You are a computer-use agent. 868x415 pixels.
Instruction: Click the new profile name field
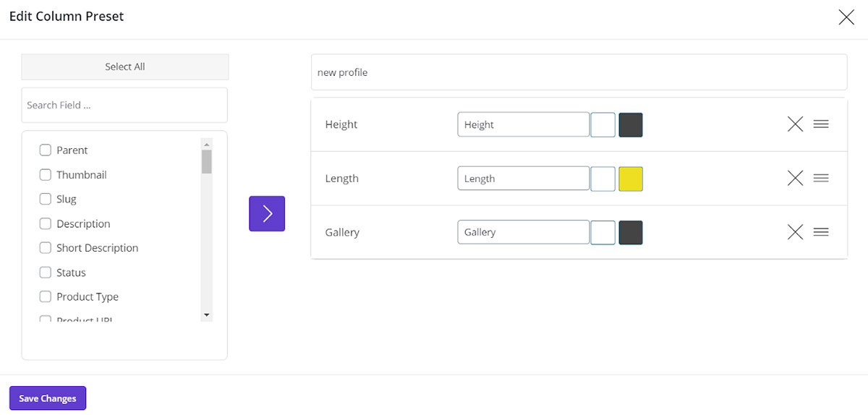click(x=579, y=72)
